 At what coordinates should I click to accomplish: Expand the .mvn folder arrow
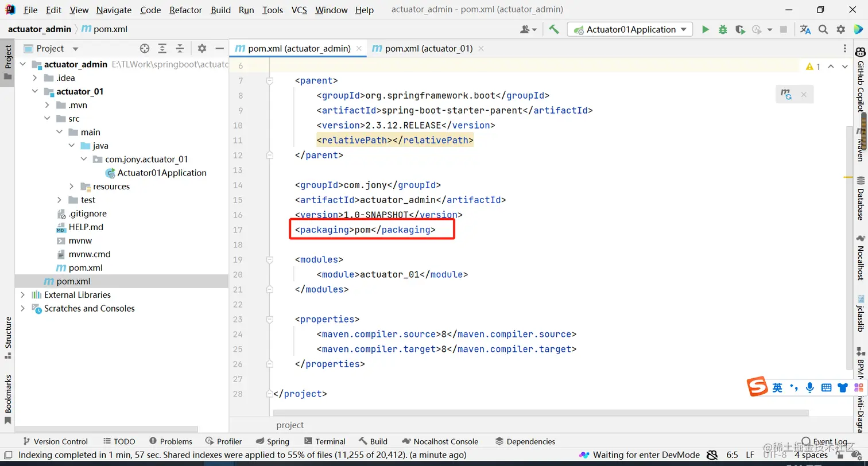[47, 105]
